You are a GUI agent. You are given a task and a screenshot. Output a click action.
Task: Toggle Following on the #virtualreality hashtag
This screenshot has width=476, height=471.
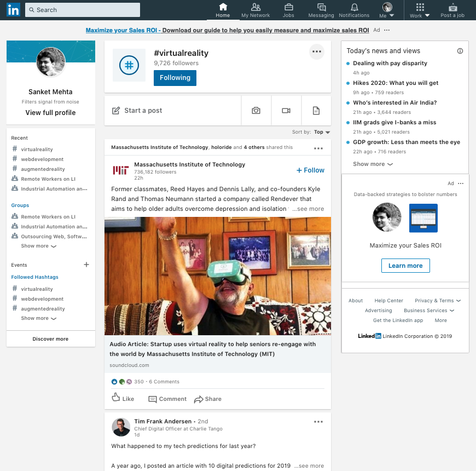[175, 78]
